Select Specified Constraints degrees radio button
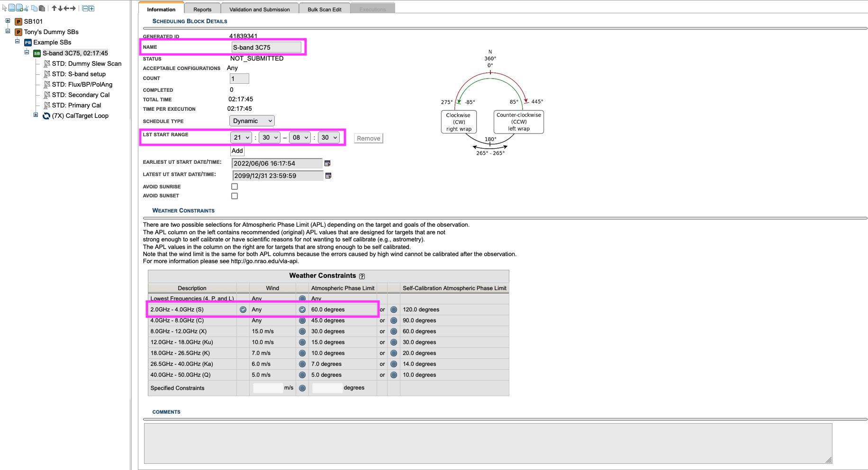Viewport: 868px width, 470px height. pyautogui.click(x=302, y=388)
